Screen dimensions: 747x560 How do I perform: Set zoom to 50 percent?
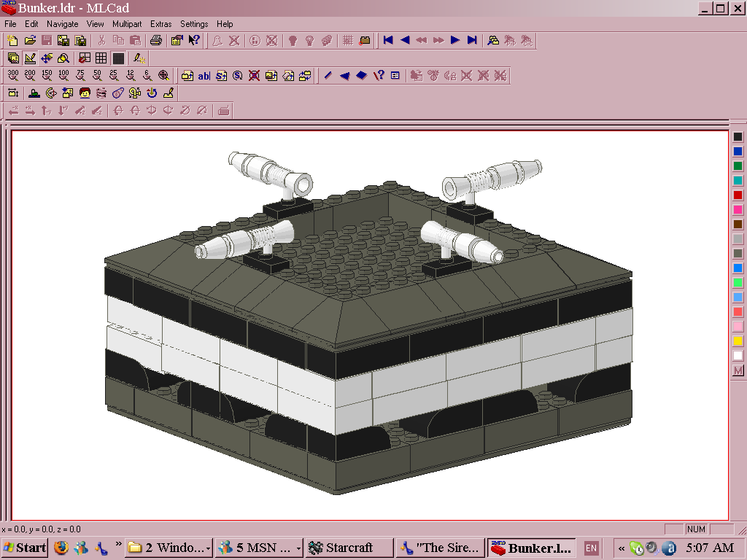point(97,75)
